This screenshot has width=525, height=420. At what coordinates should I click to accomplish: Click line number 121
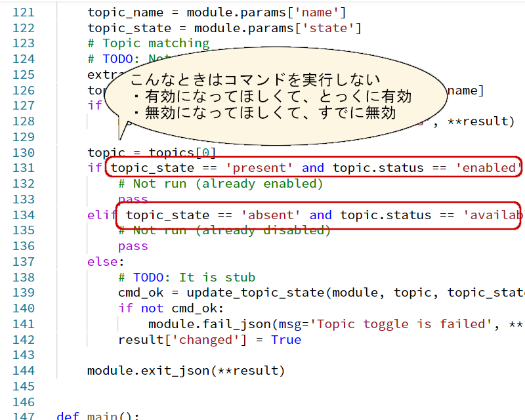[24, 12]
